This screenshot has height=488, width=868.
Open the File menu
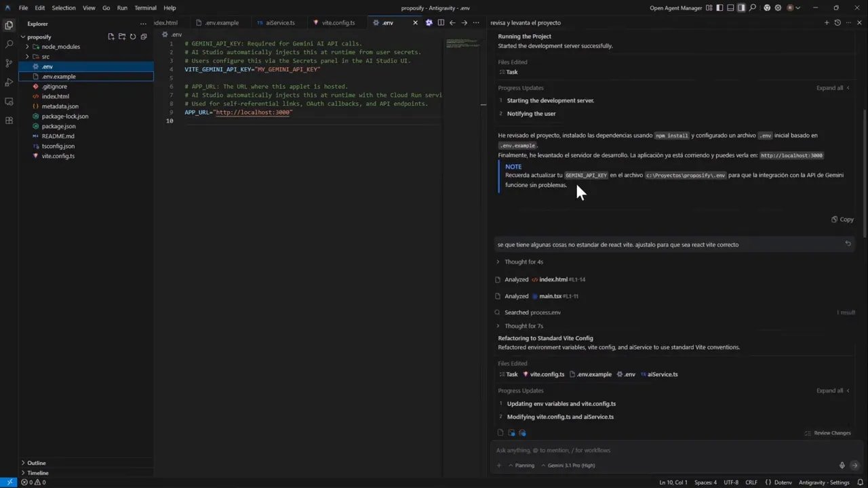coord(24,7)
